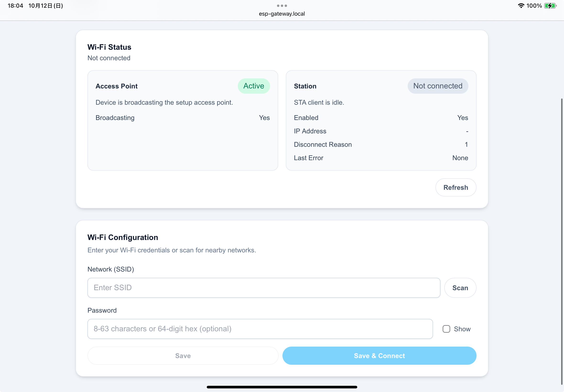Click the Not connected badge on the Station card
The image size is (564, 392).
[x=437, y=86]
